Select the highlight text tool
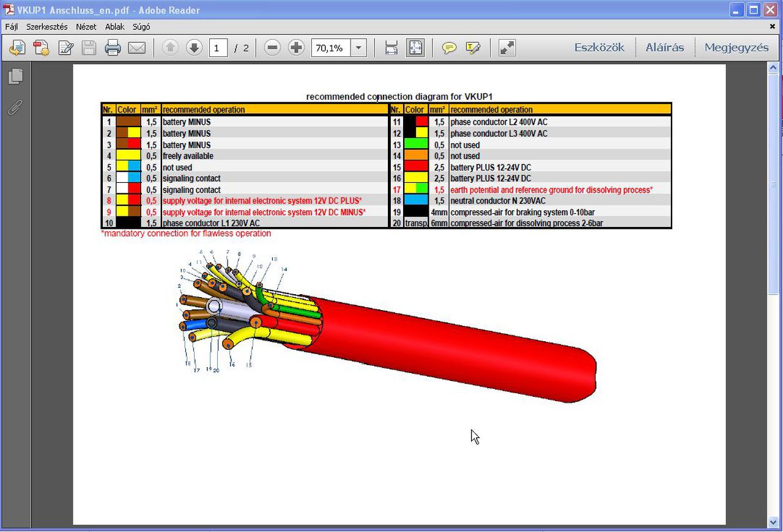 (x=473, y=48)
